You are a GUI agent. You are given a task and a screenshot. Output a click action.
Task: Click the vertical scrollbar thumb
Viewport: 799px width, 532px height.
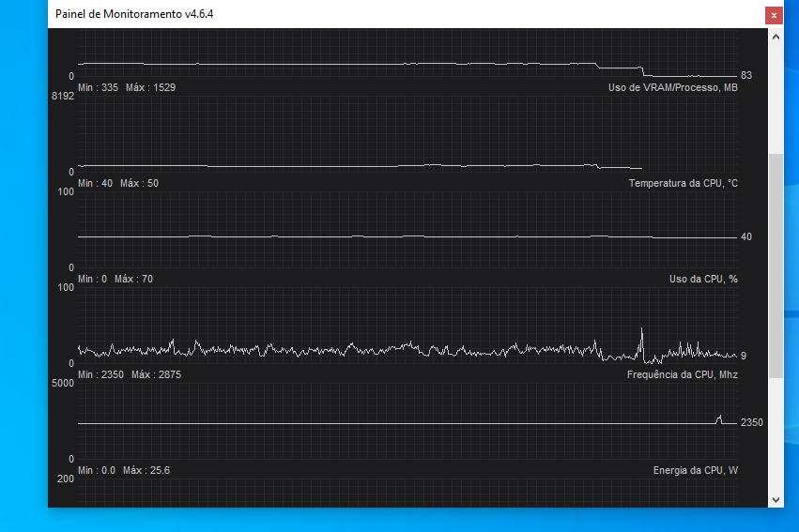pyautogui.click(x=776, y=266)
